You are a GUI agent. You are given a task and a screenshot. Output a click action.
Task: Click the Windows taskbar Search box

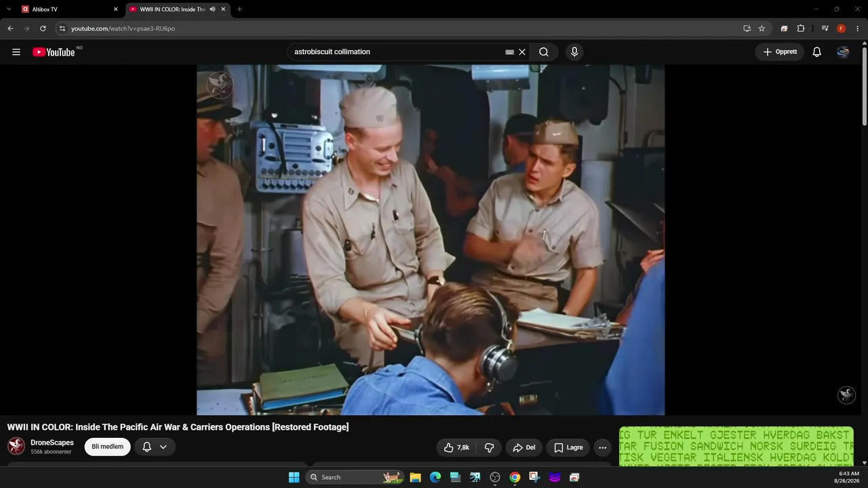click(x=354, y=477)
